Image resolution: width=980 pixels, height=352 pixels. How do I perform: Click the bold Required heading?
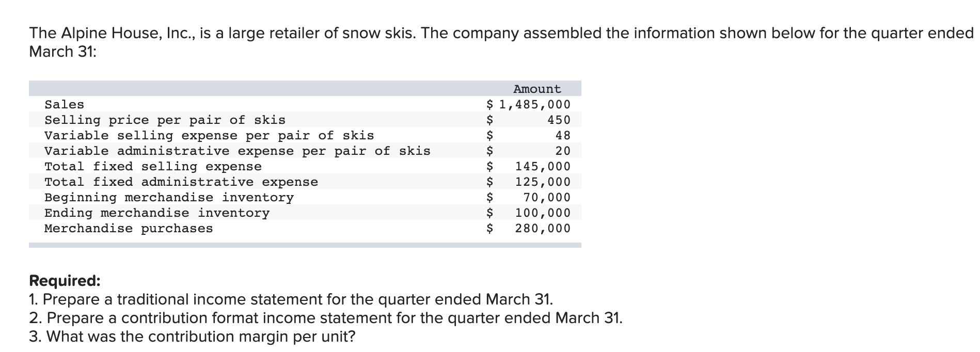coord(65,281)
